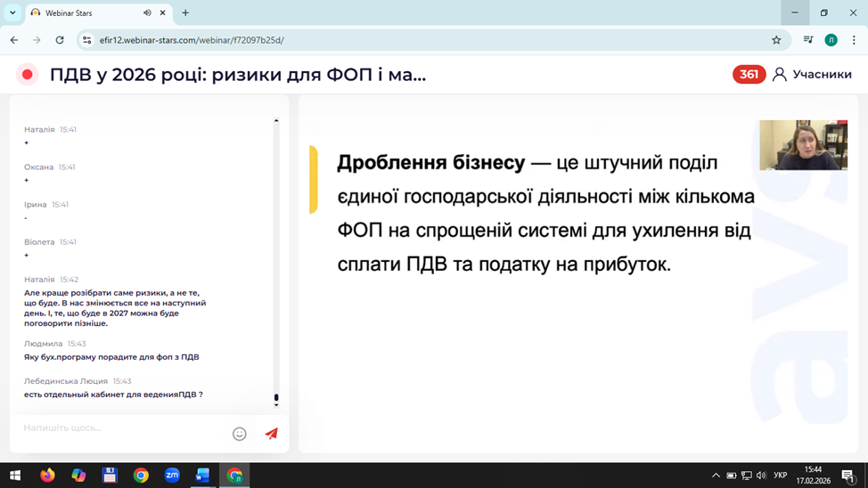Launch Firefox from the taskbar

coord(47,476)
